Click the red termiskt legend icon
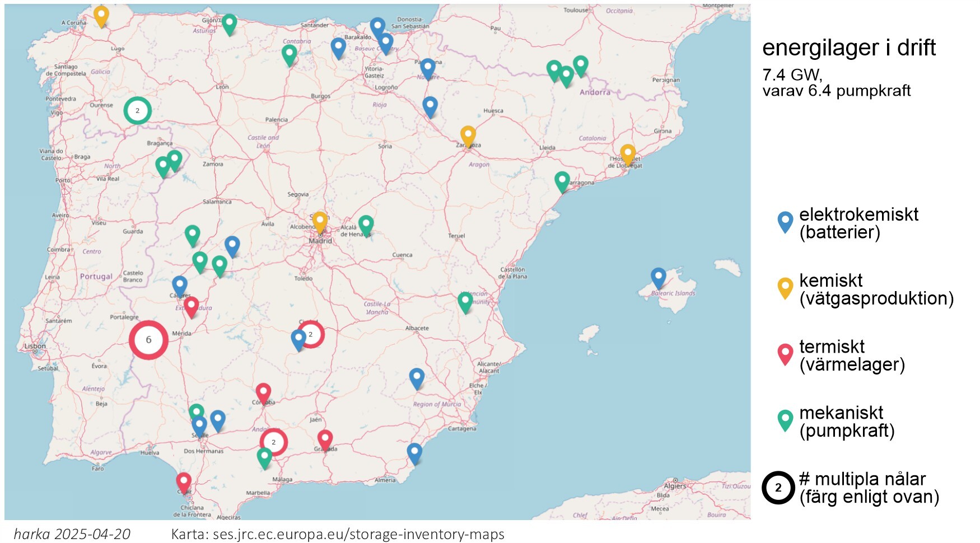The width and height of the screenshot is (980, 543). coord(785,354)
